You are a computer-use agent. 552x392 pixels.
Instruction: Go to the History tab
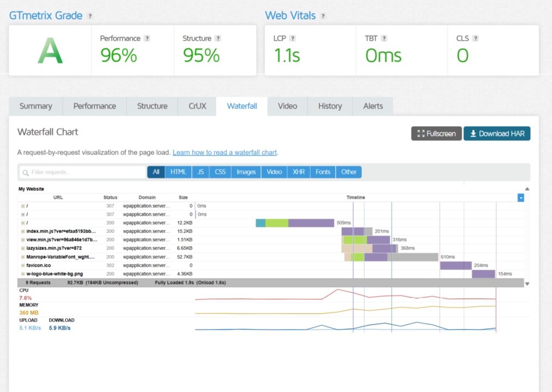(x=330, y=106)
